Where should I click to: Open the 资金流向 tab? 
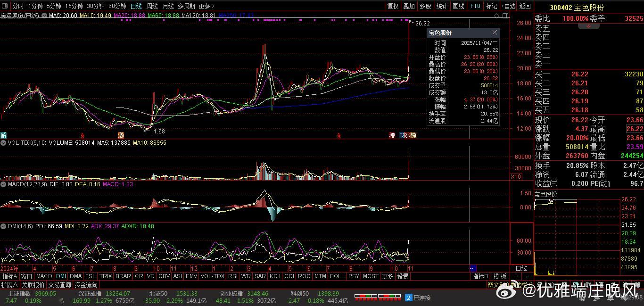pyautogui.click(x=86, y=285)
